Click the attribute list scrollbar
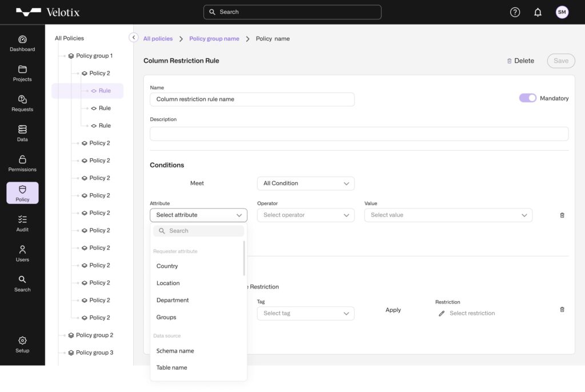 [244, 258]
